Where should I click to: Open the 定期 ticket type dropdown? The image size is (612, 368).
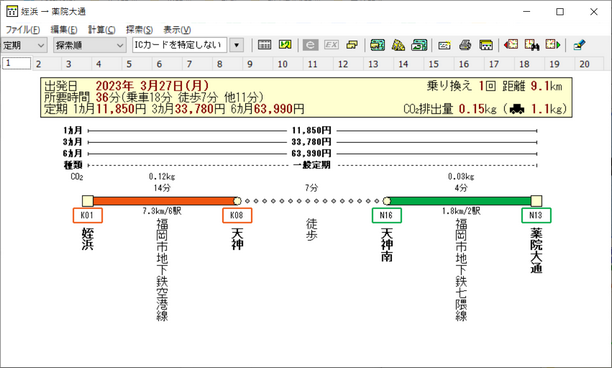24,45
